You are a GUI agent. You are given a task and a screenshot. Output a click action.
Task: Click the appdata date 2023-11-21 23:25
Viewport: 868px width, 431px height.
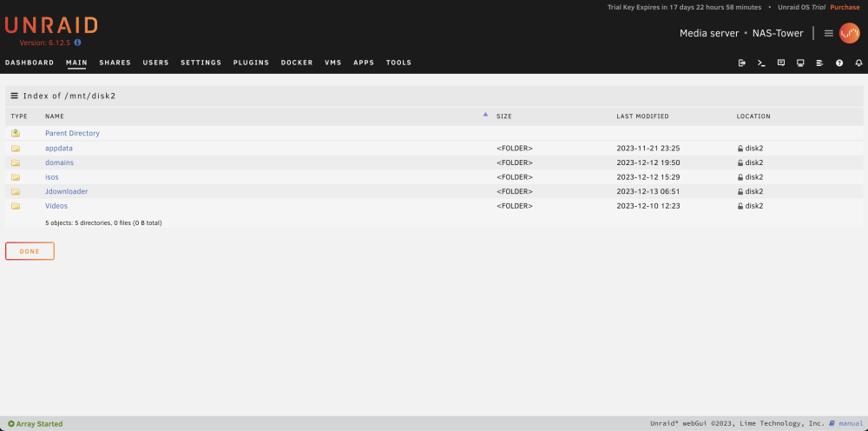[648, 149]
